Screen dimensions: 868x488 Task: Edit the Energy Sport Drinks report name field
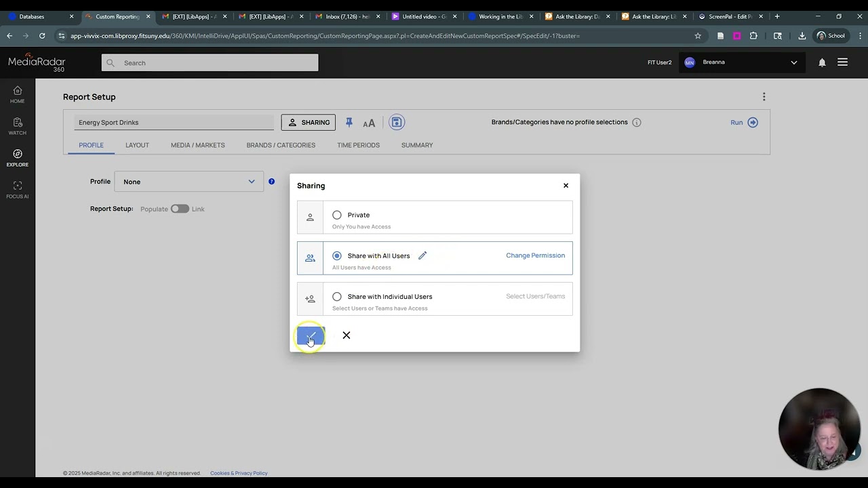(174, 123)
